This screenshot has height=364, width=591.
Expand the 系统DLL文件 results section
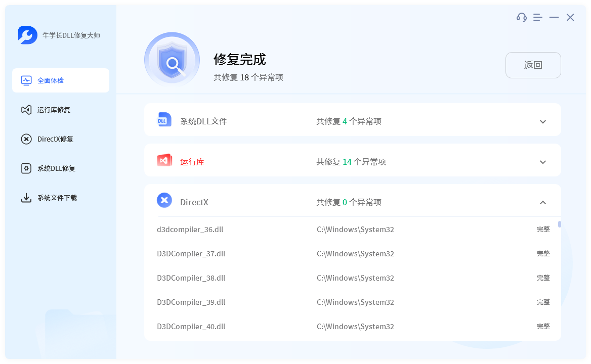point(542,121)
